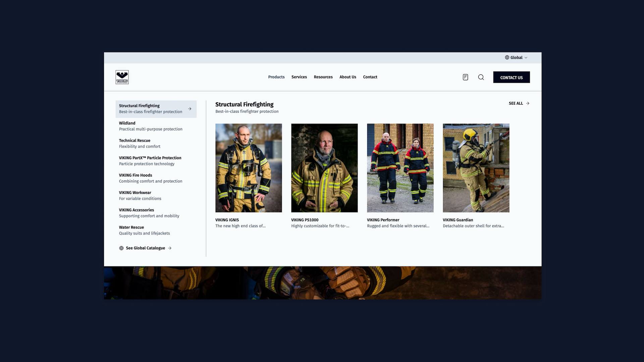Open the Products menu
The height and width of the screenshot is (362, 644).
tap(276, 77)
